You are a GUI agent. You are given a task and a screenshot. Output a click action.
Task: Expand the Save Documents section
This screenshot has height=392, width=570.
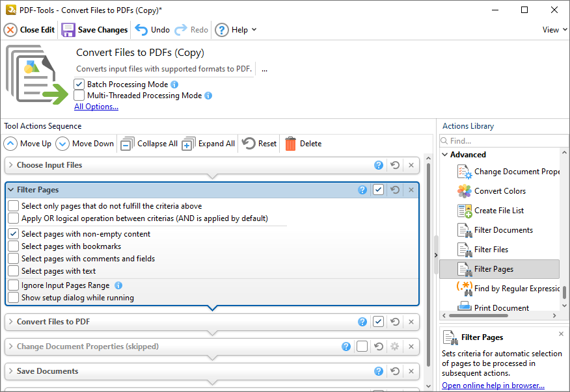[10, 371]
